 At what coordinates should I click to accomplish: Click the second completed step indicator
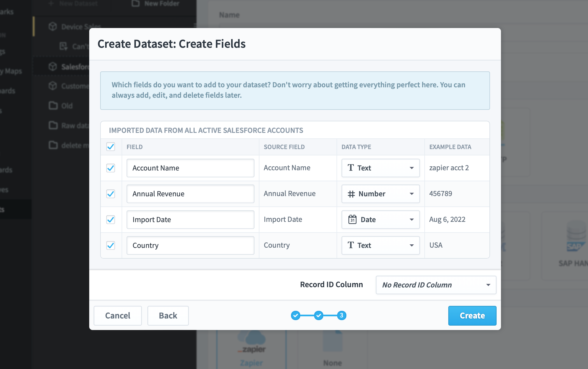coord(319,315)
